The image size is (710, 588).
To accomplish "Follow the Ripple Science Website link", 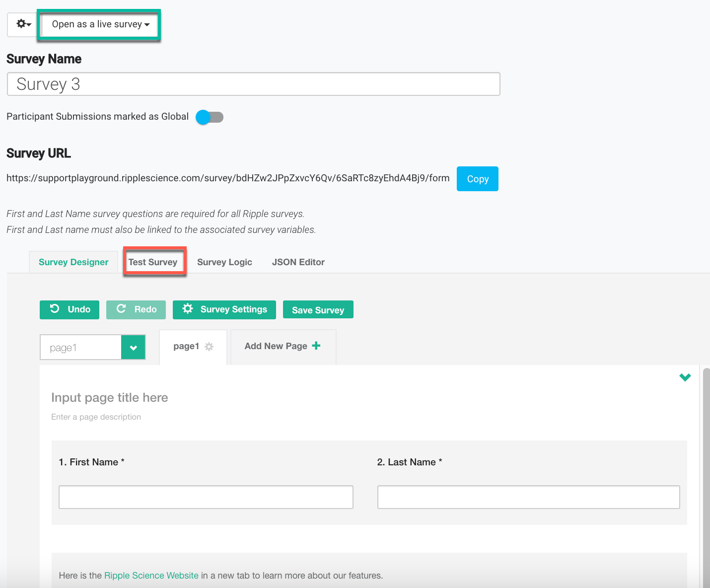I will point(151,576).
